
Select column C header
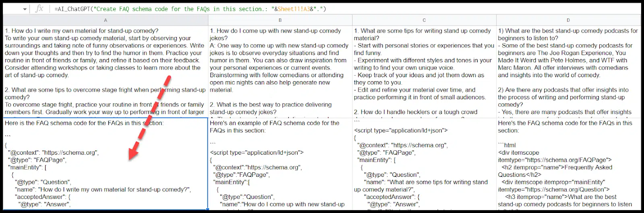coord(424,20)
